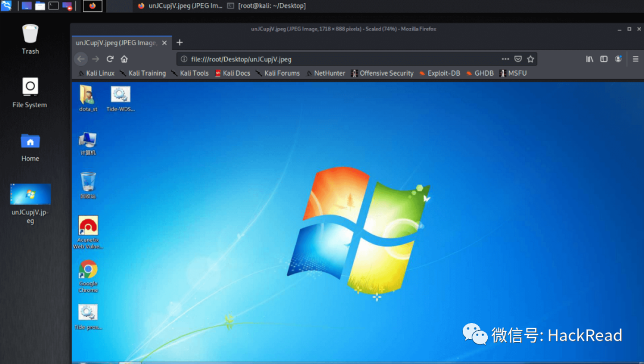The image size is (644, 364).
Task: Open the Kali Docs bookmark
Action: point(233,73)
